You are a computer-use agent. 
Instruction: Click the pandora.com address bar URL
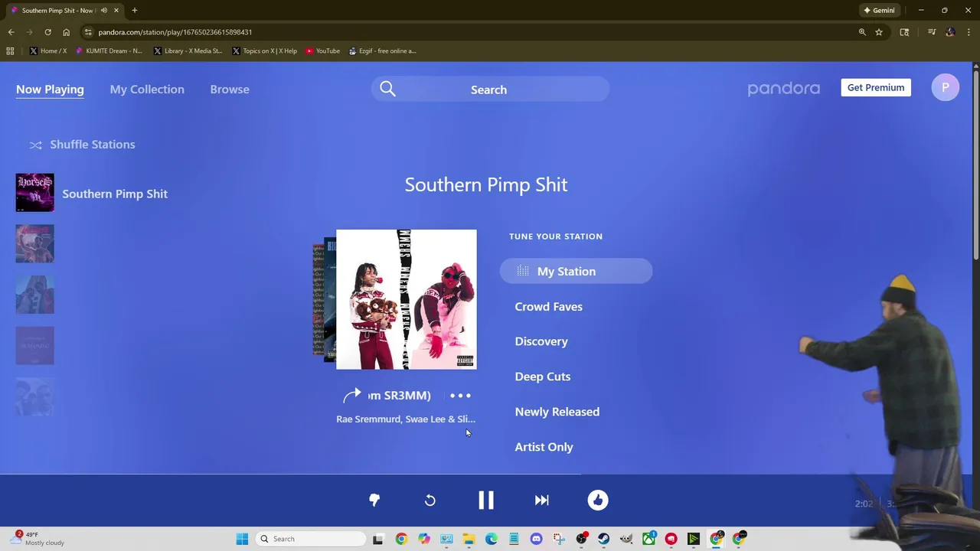point(175,32)
